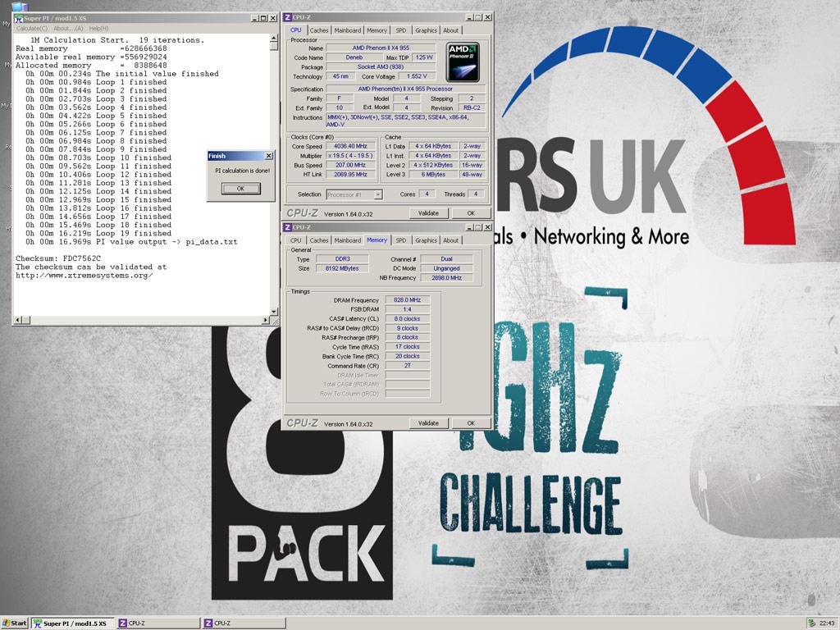
Task: Select Memory tab in lower CPU-Z window
Action: click(x=377, y=240)
